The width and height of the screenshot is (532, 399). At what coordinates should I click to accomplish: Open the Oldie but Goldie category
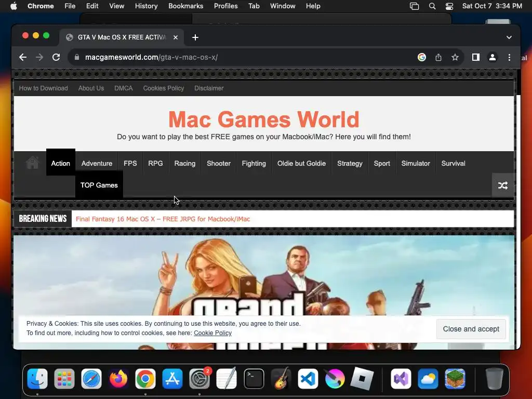point(301,163)
